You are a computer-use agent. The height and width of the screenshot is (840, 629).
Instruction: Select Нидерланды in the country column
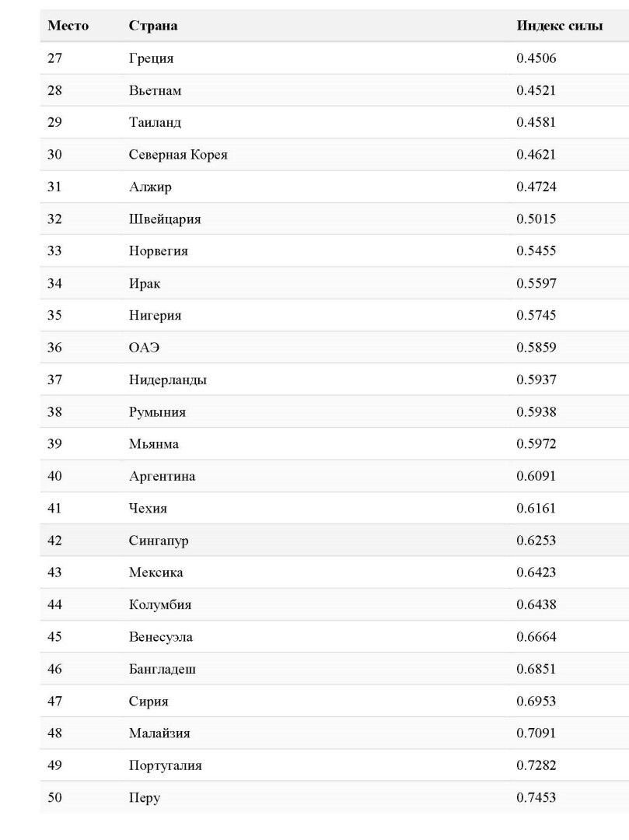pyautogui.click(x=167, y=380)
